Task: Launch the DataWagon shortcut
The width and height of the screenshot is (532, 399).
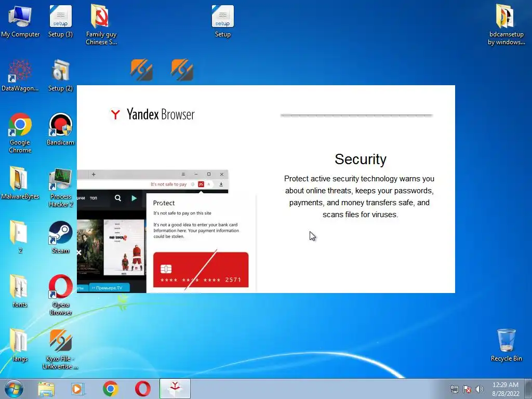Action: tap(20, 75)
